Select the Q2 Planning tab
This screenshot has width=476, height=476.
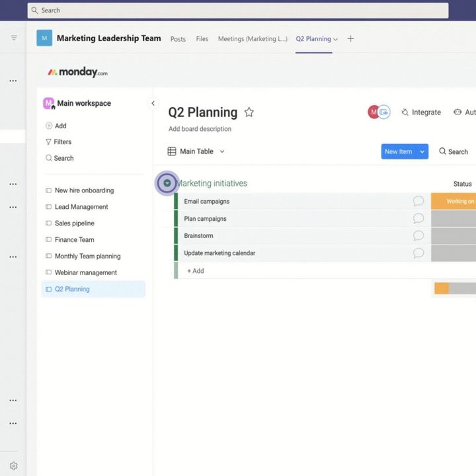click(x=313, y=39)
